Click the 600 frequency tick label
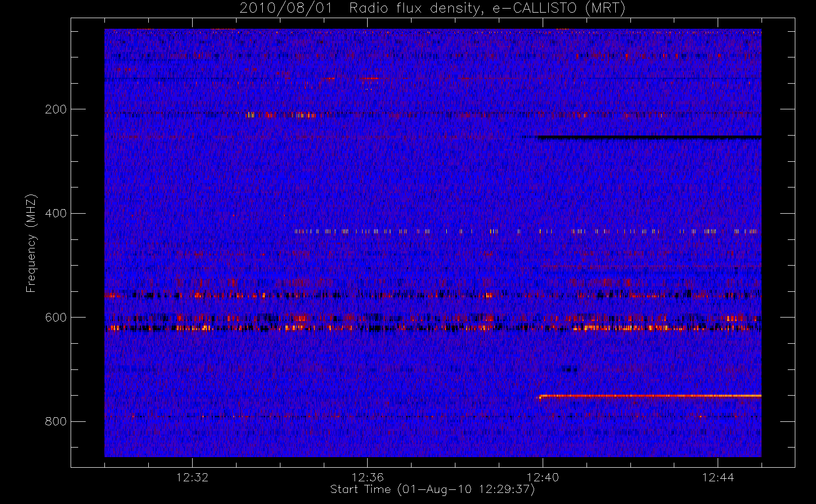This screenshot has width=816, height=504. (x=56, y=318)
